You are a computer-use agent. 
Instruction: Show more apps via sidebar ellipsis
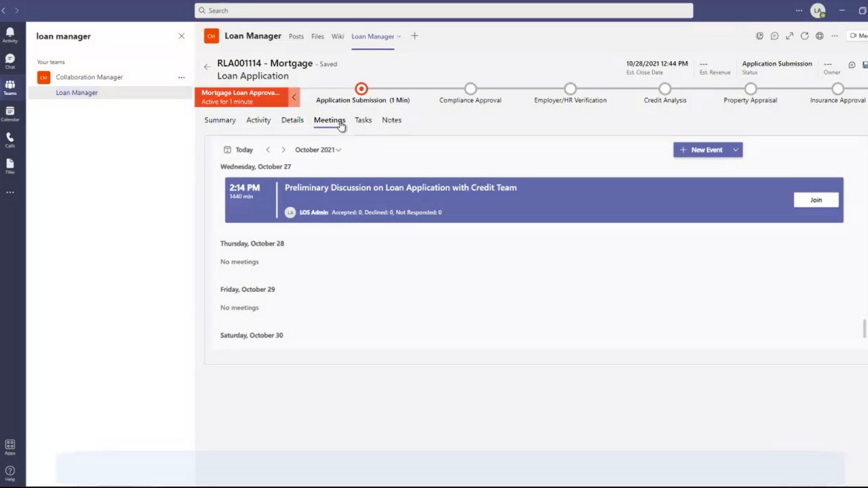[9, 192]
